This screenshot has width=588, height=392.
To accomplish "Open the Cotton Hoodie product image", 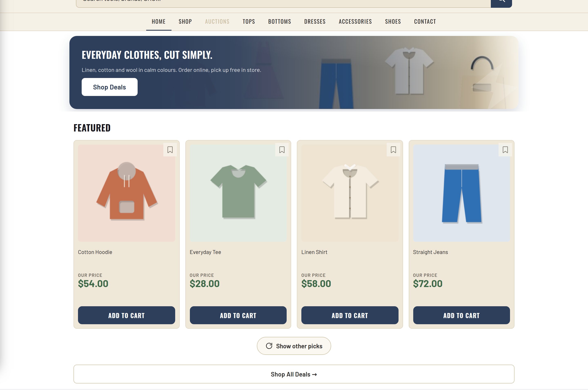I will tap(127, 193).
